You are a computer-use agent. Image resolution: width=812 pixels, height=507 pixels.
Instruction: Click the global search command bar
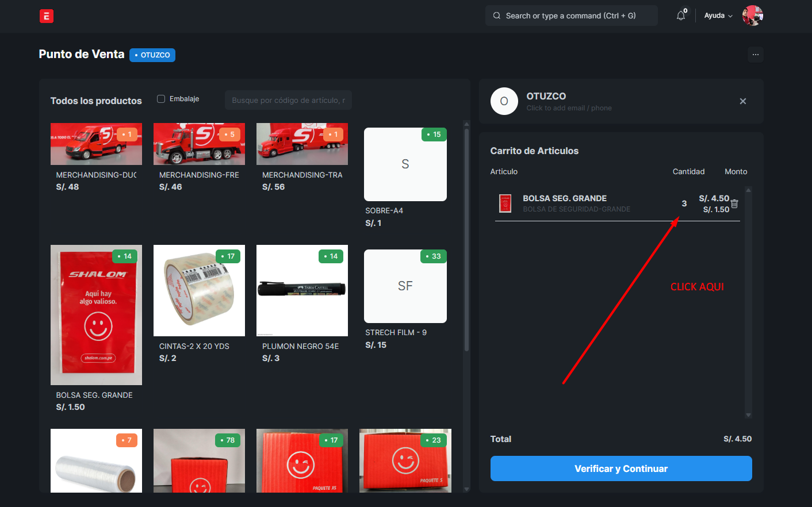click(571, 16)
